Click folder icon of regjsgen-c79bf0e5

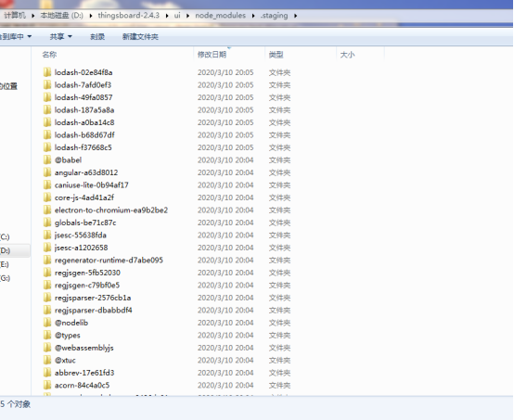coord(47,285)
